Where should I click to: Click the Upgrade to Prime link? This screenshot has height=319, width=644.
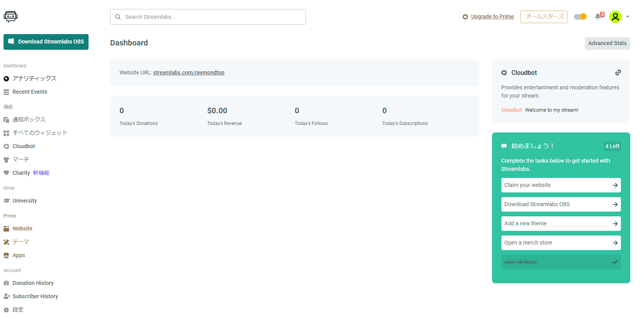point(492,16)
